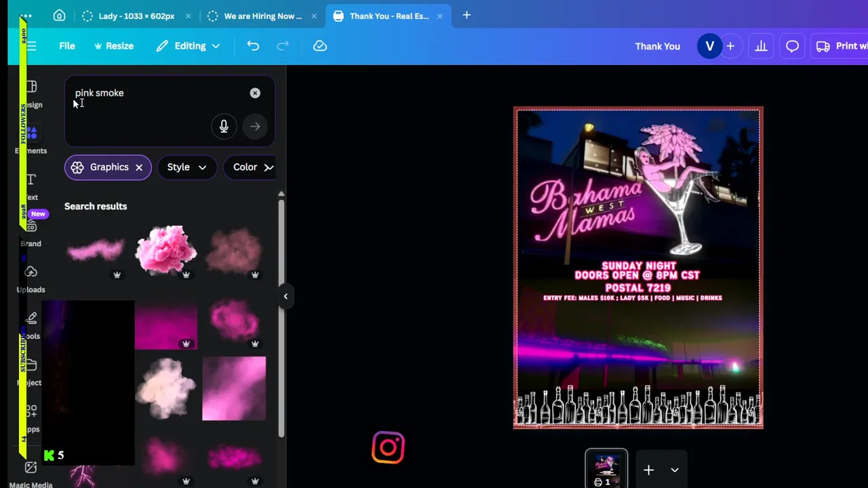Open the Tools sidebar panel
Viewport: 868px width, 488px height.
31,325
